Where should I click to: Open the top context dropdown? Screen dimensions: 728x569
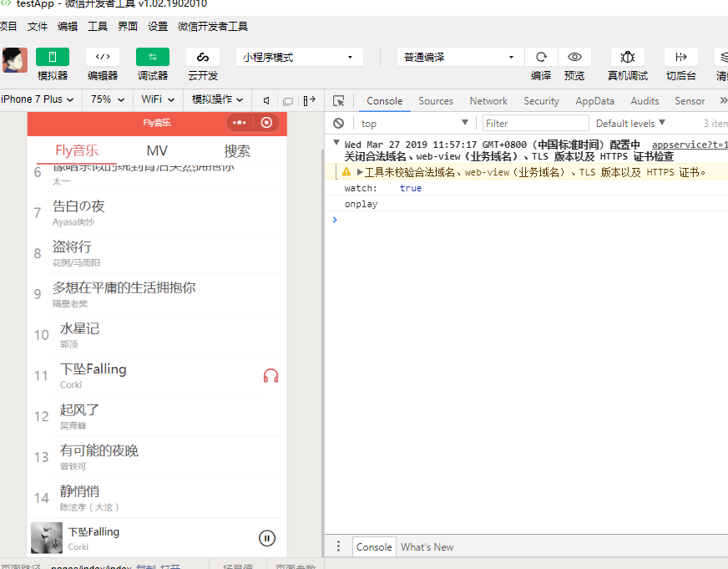point(414,123)
